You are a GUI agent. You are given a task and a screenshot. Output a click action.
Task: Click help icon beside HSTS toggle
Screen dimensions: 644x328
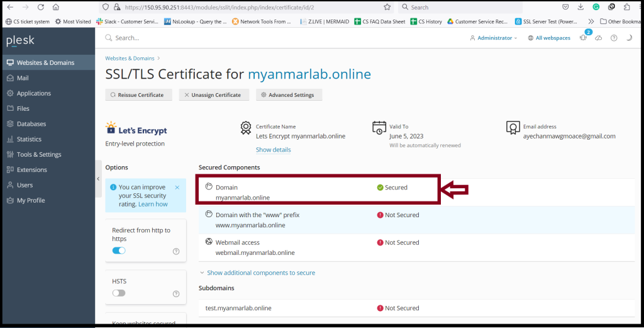tap(176, 293)
